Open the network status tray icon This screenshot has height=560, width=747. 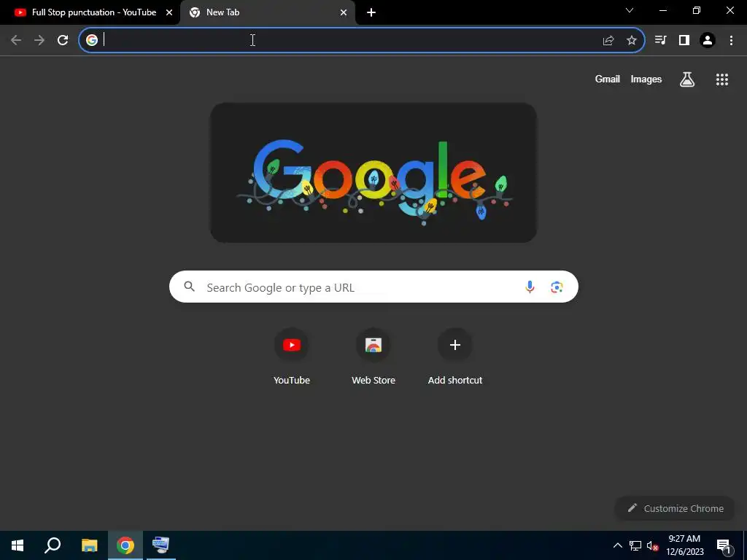(635, 545)
